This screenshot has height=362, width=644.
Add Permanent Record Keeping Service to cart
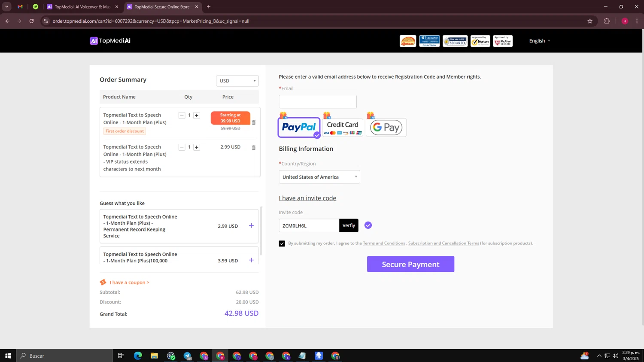[x=251, y=226]
